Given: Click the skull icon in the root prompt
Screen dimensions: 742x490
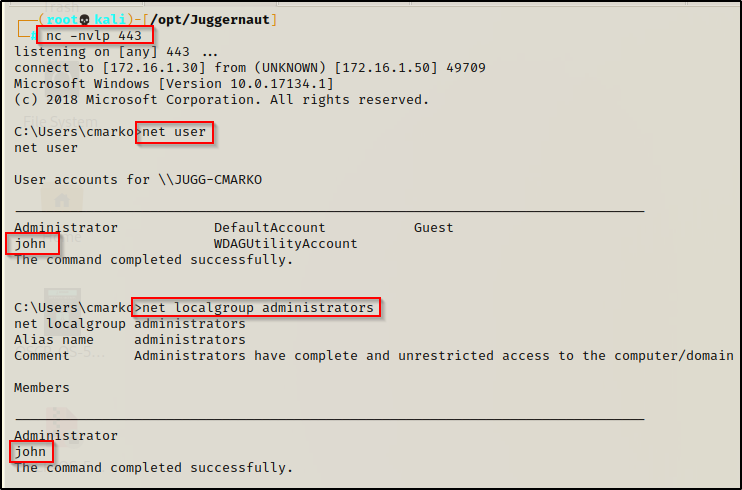Looking at the screenshot, I should pos(85,20).
